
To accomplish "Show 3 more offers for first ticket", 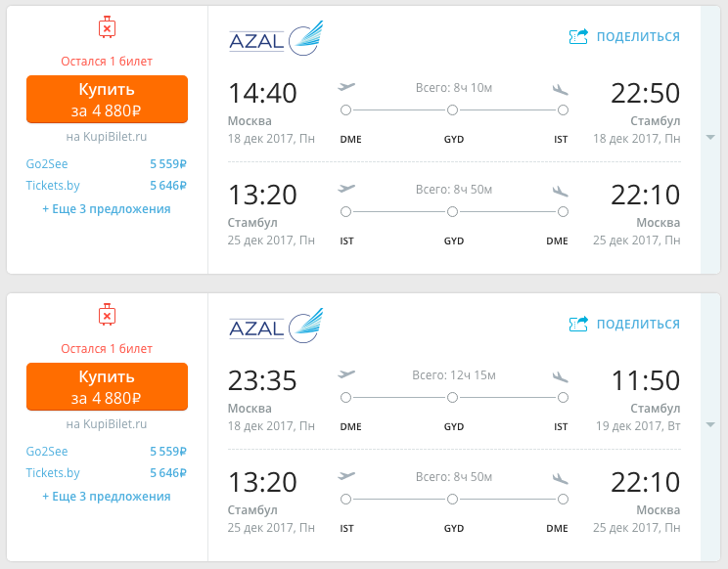I will (x=107, y=209).
